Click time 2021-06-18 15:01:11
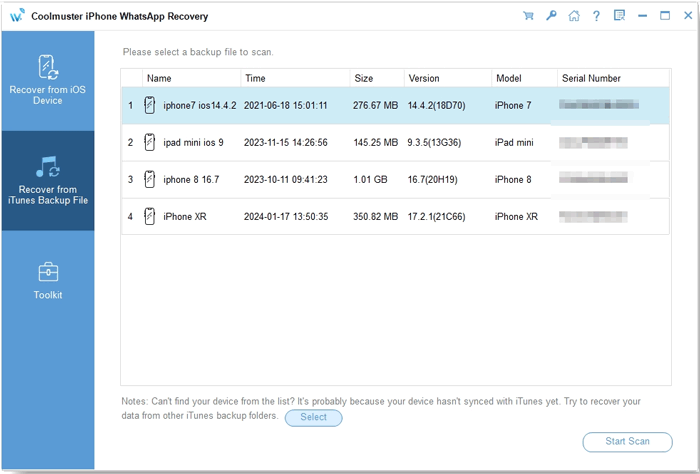The image size is (700, 474). tap(285, 105)
